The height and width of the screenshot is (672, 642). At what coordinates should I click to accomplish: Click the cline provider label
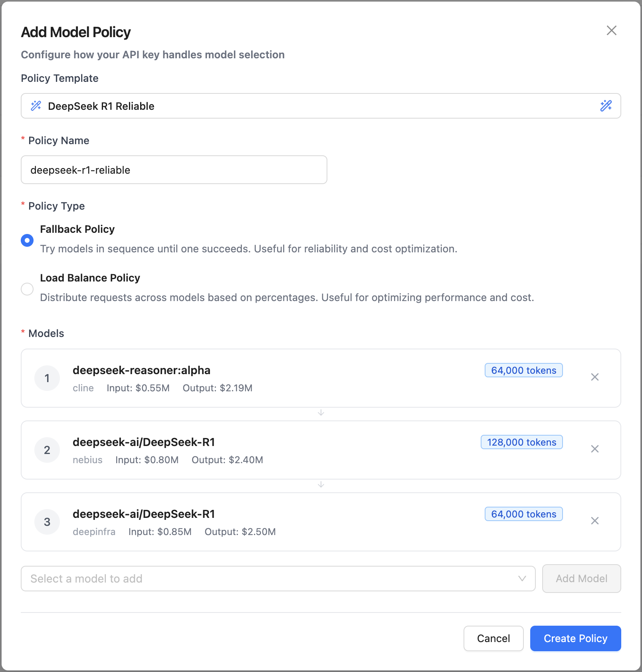click(x=83, y=388)
